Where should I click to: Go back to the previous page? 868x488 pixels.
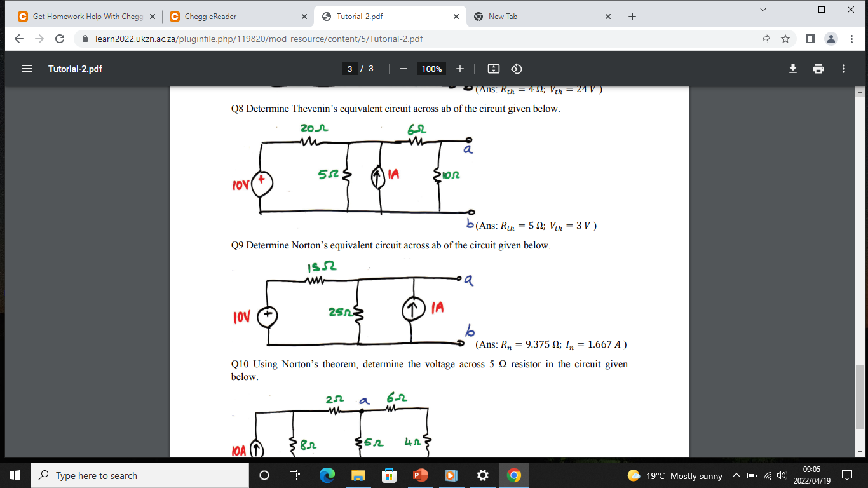[x=19, y=39]
